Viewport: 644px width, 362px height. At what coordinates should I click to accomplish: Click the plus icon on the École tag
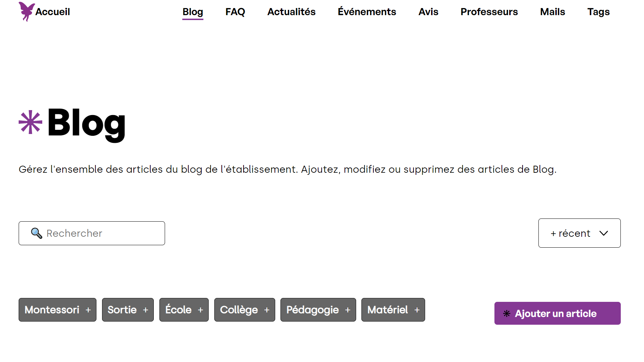click(x=201, y=310)
